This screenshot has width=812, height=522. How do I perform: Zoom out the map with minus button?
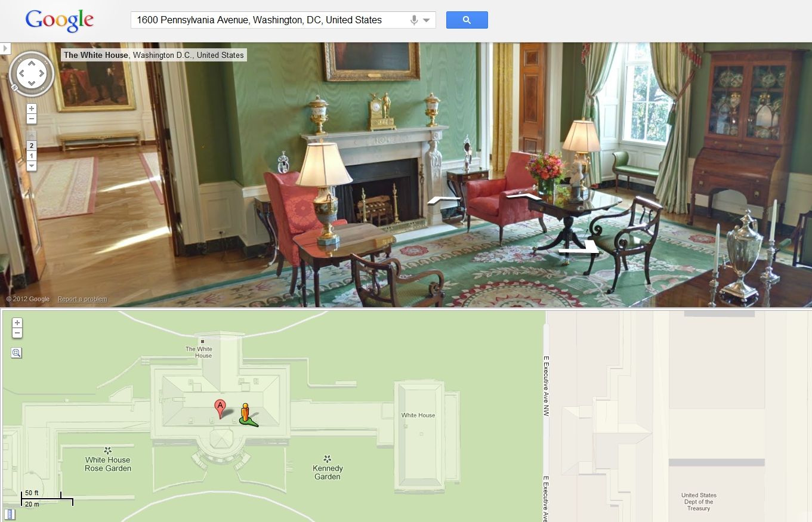pos(17,333)
